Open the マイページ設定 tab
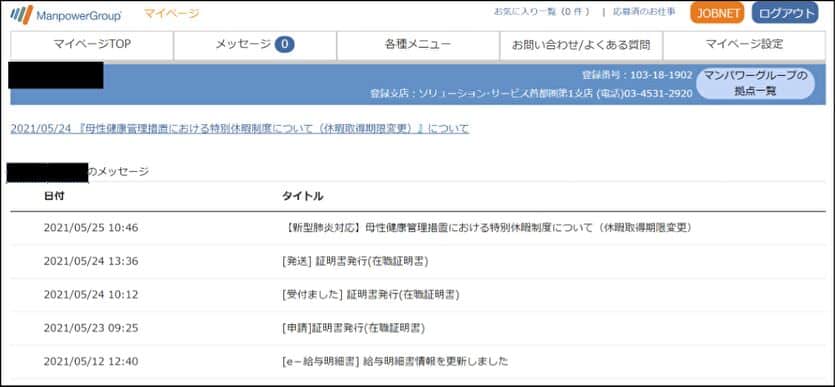835x387 pixels. (x=744, y=45)
